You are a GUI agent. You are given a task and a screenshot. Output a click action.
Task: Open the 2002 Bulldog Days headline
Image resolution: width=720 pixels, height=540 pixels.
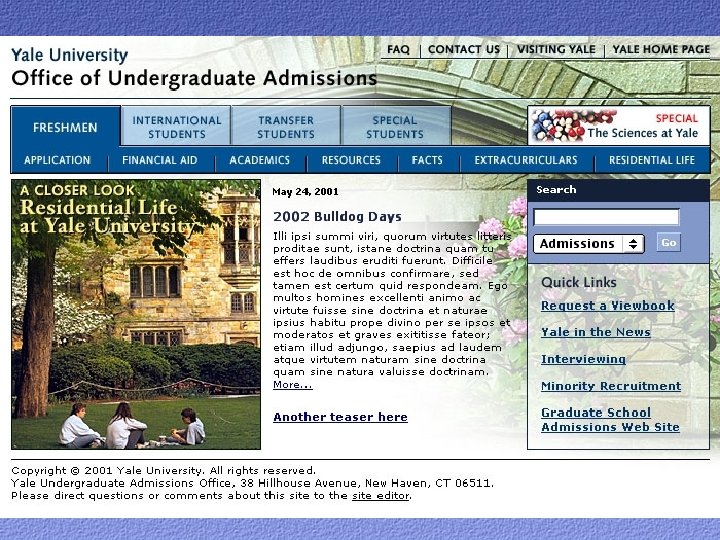338,216
